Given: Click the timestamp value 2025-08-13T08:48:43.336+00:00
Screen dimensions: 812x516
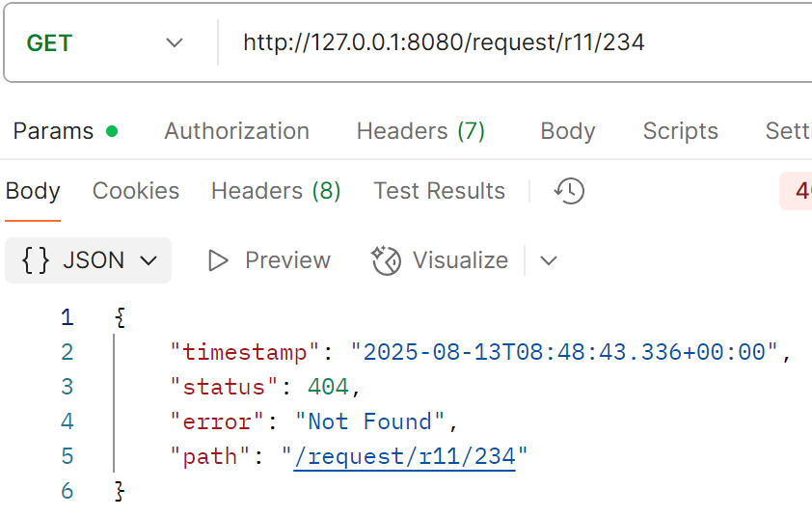Looking at the screenshot, I should point(564,352).
